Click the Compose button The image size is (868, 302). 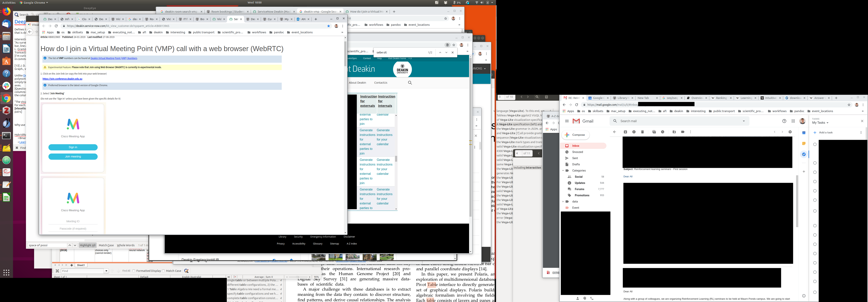[575, 135]
